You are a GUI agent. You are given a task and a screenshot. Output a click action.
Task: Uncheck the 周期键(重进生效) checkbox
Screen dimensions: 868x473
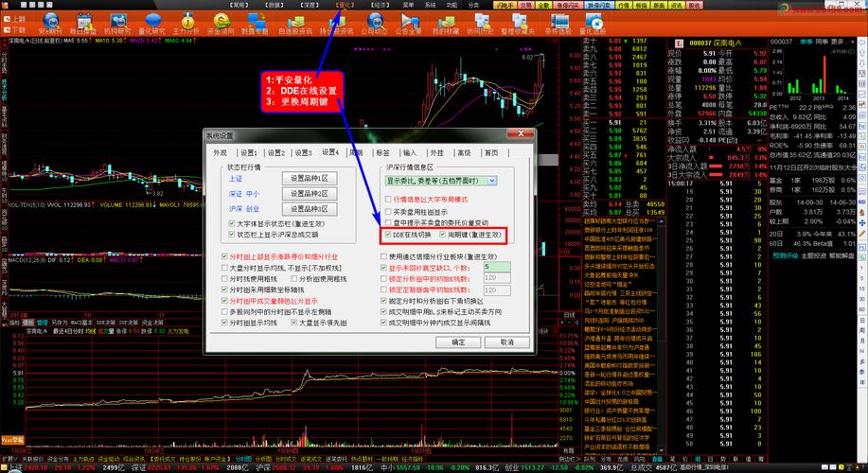click(x=441, y=234)
